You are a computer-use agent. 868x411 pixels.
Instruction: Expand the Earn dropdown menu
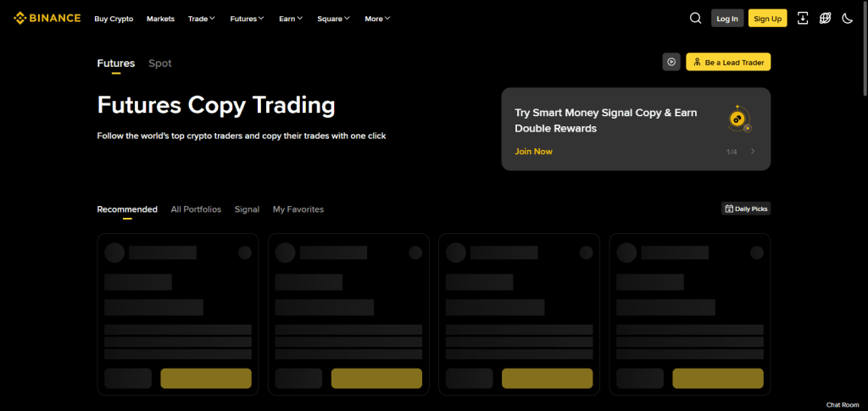[291, 19]
